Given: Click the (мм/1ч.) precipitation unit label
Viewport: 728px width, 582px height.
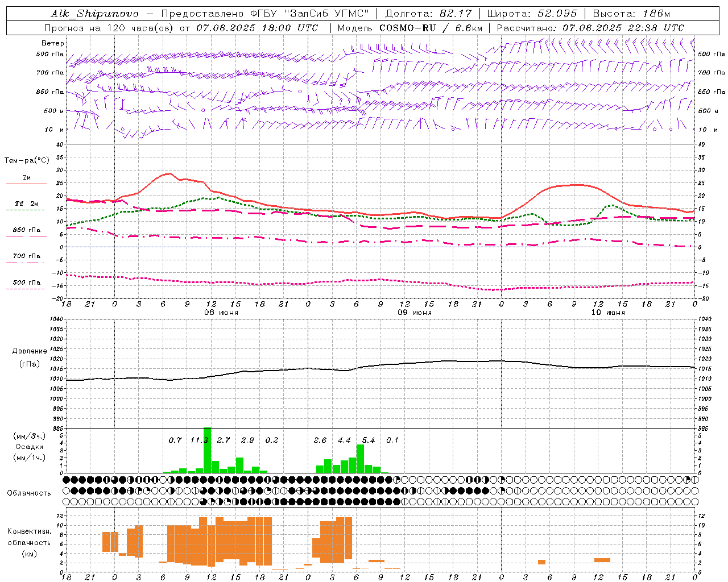Looking at the screenshot, I should click(29, 457).
